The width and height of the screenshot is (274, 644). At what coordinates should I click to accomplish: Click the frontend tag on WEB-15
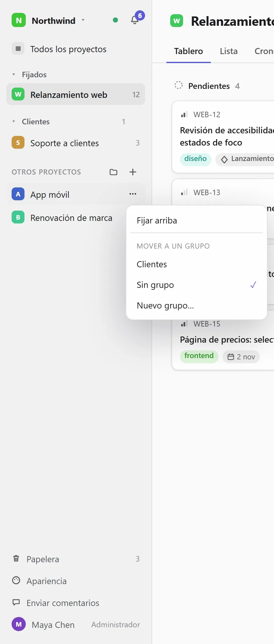pos(199,356)
